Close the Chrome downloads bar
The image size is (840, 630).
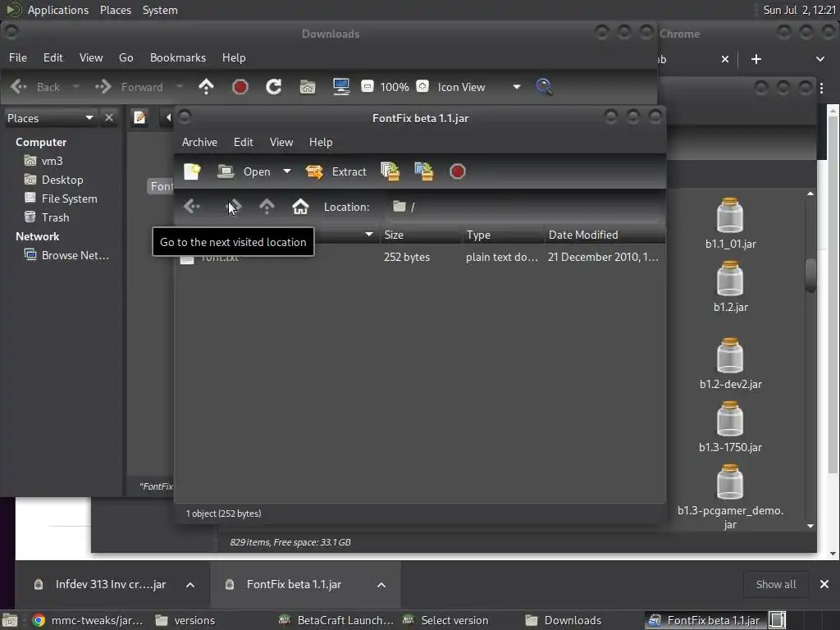(x=824, y=584)
